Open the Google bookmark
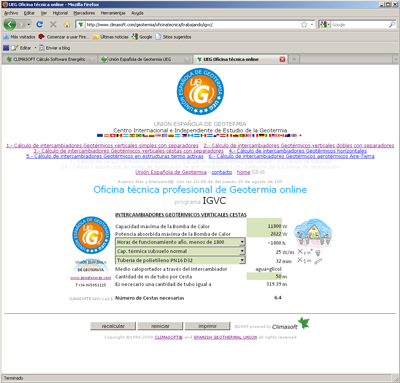Screen dimensions: 400x383 coord(142,37)
